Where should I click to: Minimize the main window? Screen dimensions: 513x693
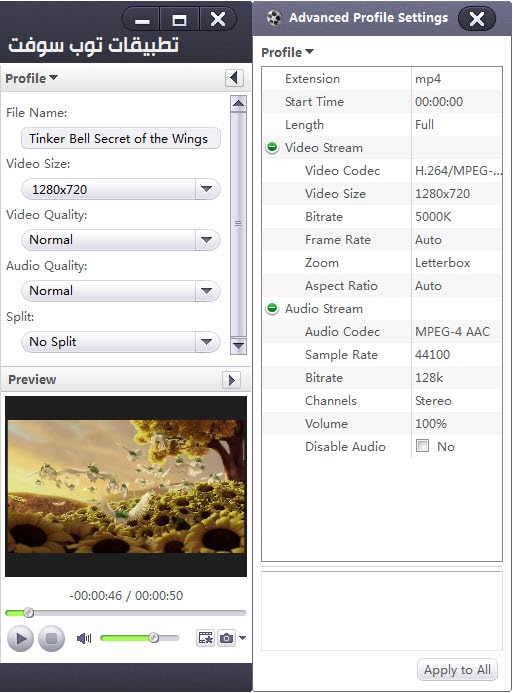pyautogui.click(x=141, y=19)
